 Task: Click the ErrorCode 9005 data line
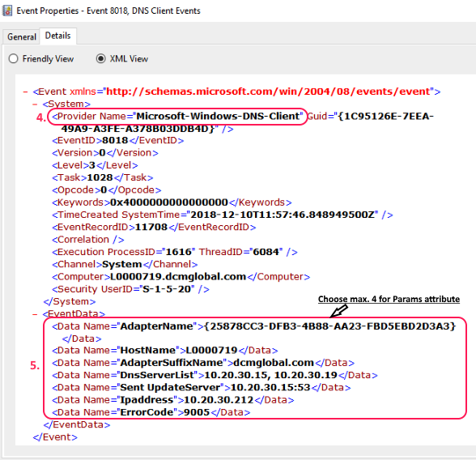151,412
